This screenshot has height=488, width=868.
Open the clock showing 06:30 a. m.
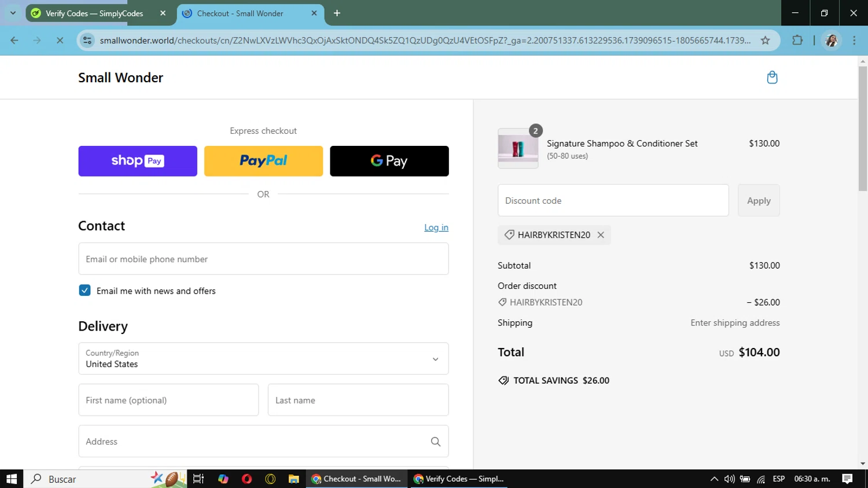coord(812,479)
